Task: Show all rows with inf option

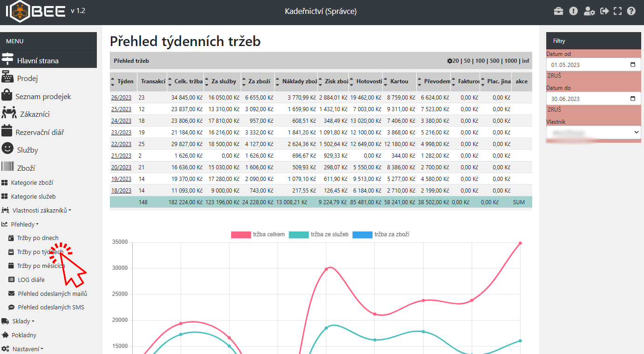Action: (x=525, y=61)
